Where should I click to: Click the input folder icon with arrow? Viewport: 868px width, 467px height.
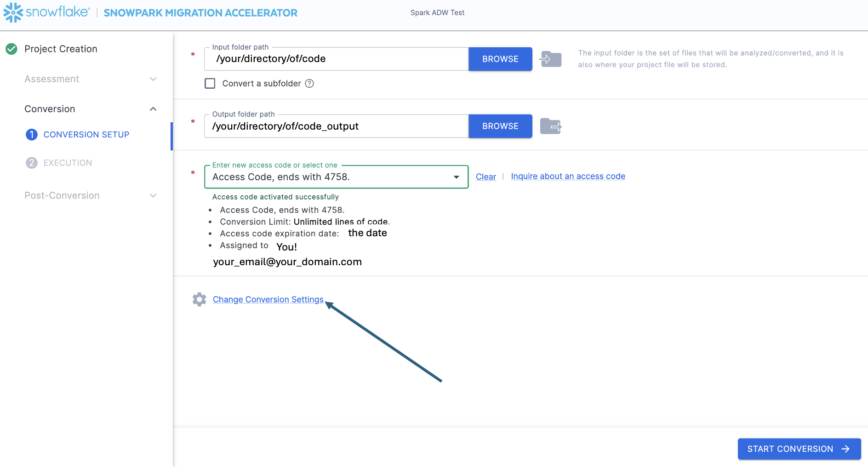pos(550,59)
